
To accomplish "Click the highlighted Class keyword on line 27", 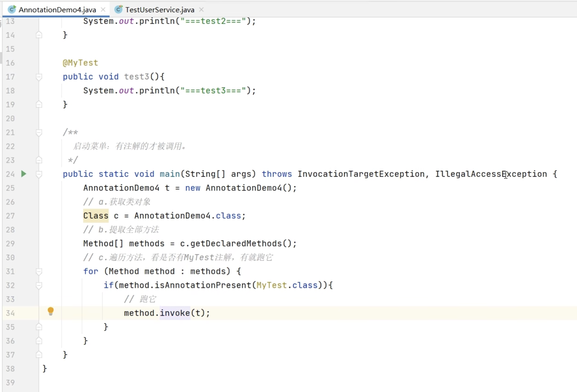I will click(96, 216).
